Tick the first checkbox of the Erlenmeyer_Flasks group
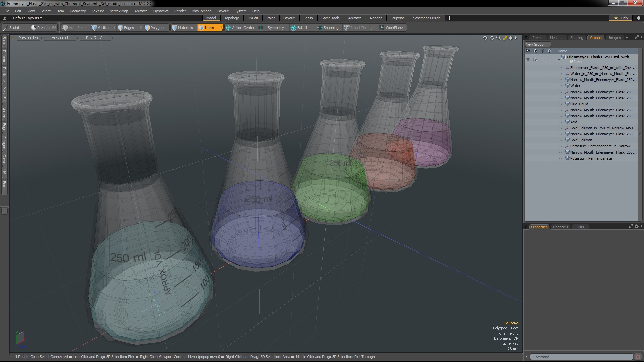 coord(542,59)
